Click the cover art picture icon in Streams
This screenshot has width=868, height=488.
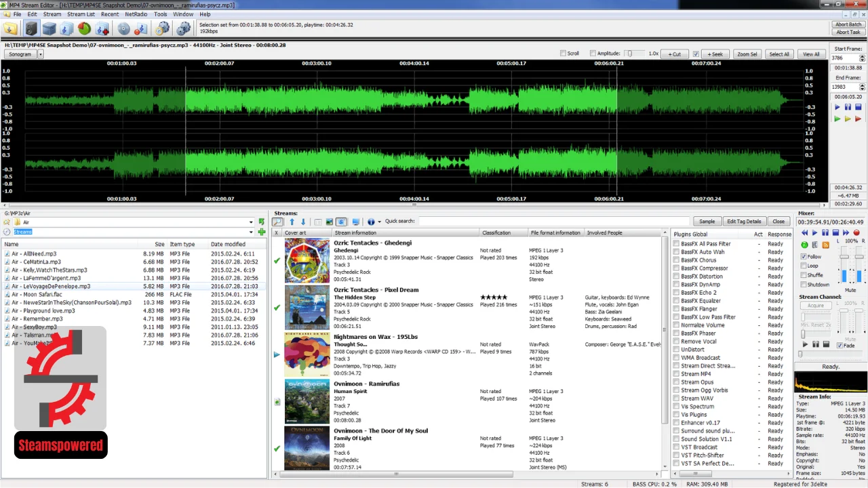pyautogui.click(x=330, y=222)
